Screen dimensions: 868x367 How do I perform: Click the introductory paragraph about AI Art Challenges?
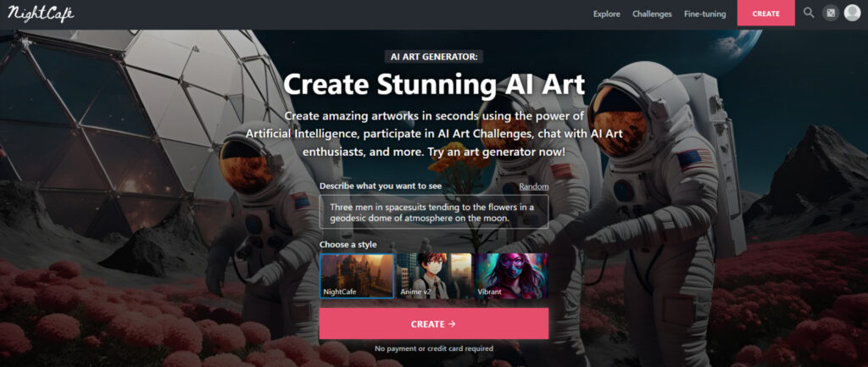coord(434,133)
